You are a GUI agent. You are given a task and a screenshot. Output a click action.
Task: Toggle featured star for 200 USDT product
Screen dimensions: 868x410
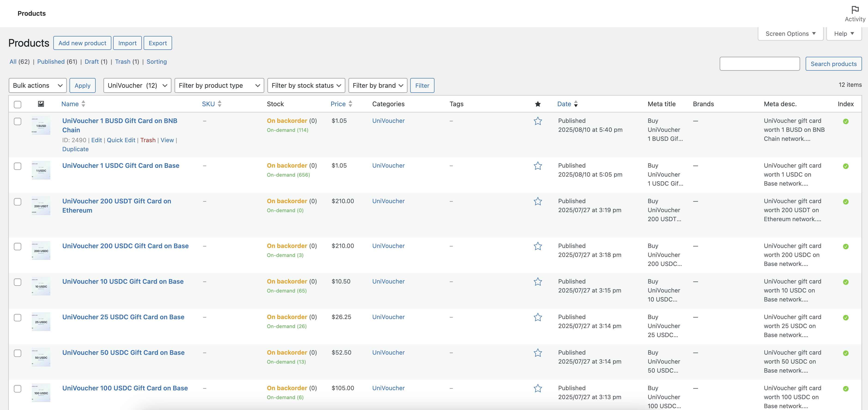pos(537,202)
